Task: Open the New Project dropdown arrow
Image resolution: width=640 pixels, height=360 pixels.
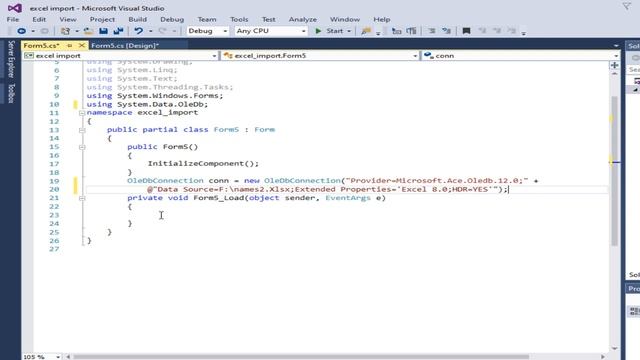Action: click(76, 31)
